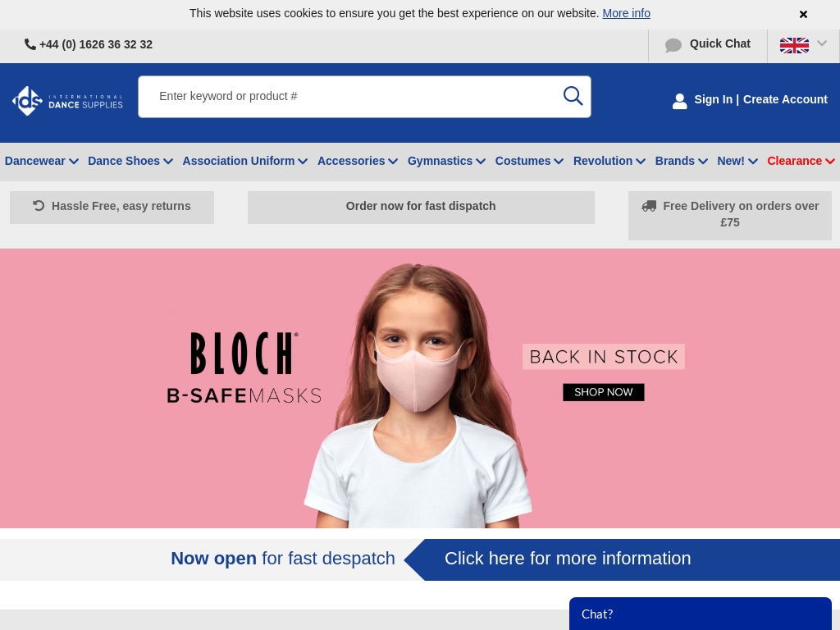The height and width of the screenshot is (630, 840).
Task: Expand the Dancewear menu
Action: click(41, 161)
